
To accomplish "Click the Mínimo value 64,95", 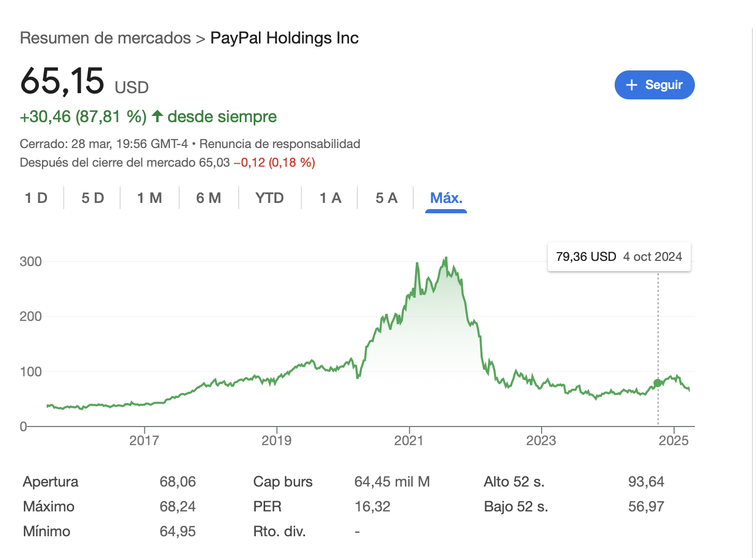I will [x=178, y=531].
